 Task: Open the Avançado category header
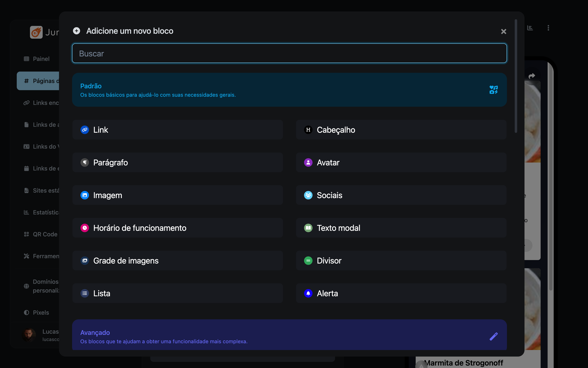click(x=289, y=335)
